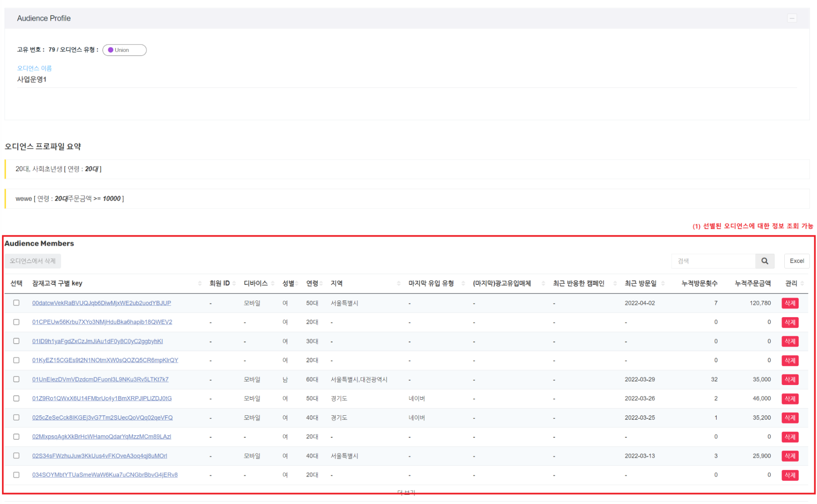Export members with the Excel button
The image size is (817, 504).
tap(796, 261)
